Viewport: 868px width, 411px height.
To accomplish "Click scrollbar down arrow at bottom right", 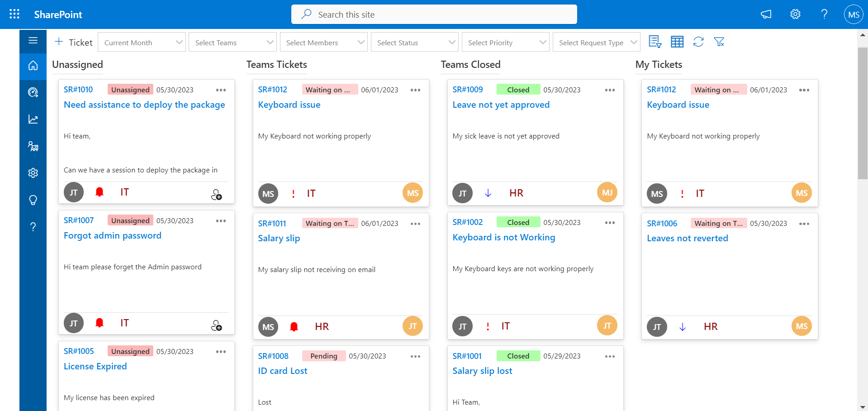I will [x=863, y=407].
